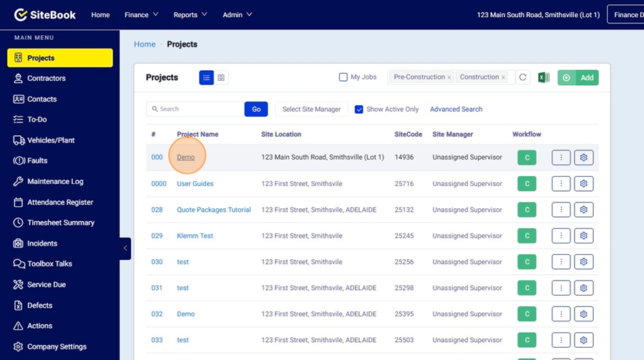Collapse the sidebar with arrow handle
Viewport: 644px width, 360px height.
125,248
